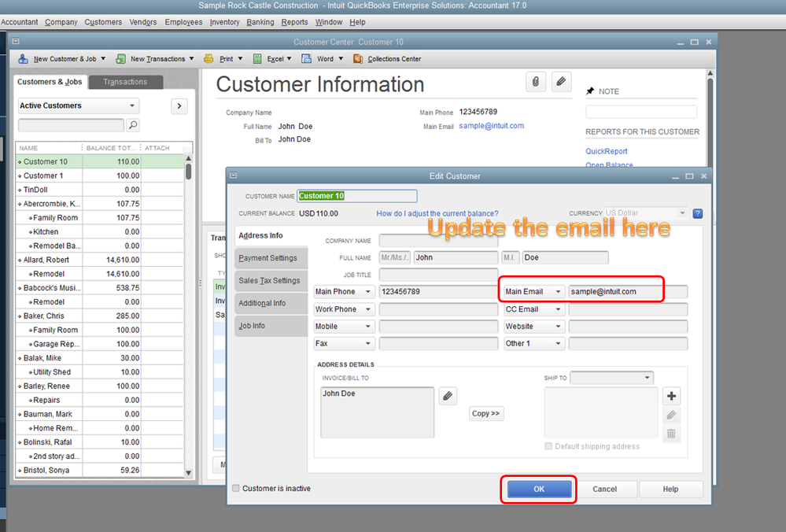
Task: Click the plus icon to add ship-to address
Action: [x=671, y=396]
